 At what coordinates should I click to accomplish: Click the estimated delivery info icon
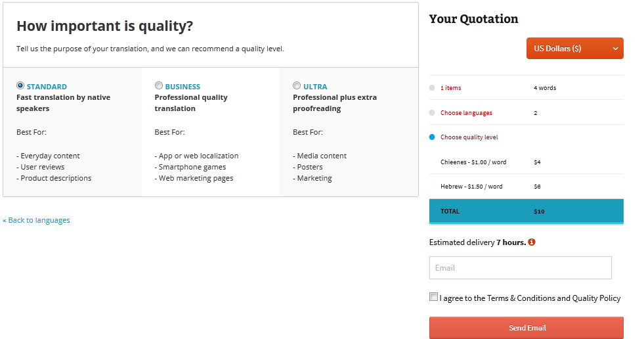pyautogui.click(x=532, y=242)
